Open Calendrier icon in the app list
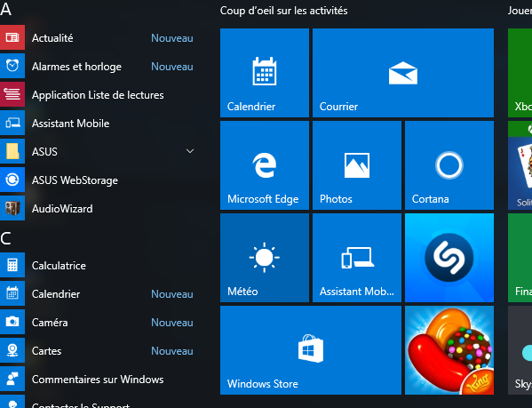Screen dimensions: 532x408 click(12, 293)
